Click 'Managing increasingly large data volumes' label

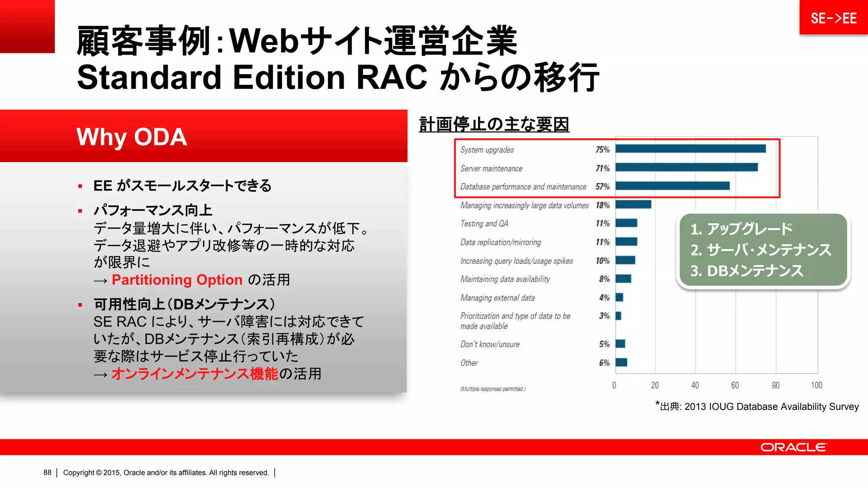[x=525, y=205]
